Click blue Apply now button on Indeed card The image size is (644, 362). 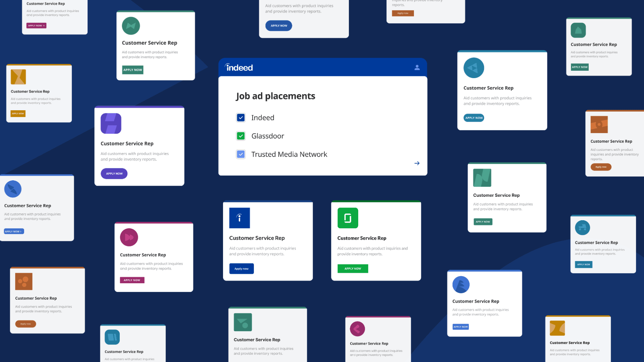pos(241,268)
